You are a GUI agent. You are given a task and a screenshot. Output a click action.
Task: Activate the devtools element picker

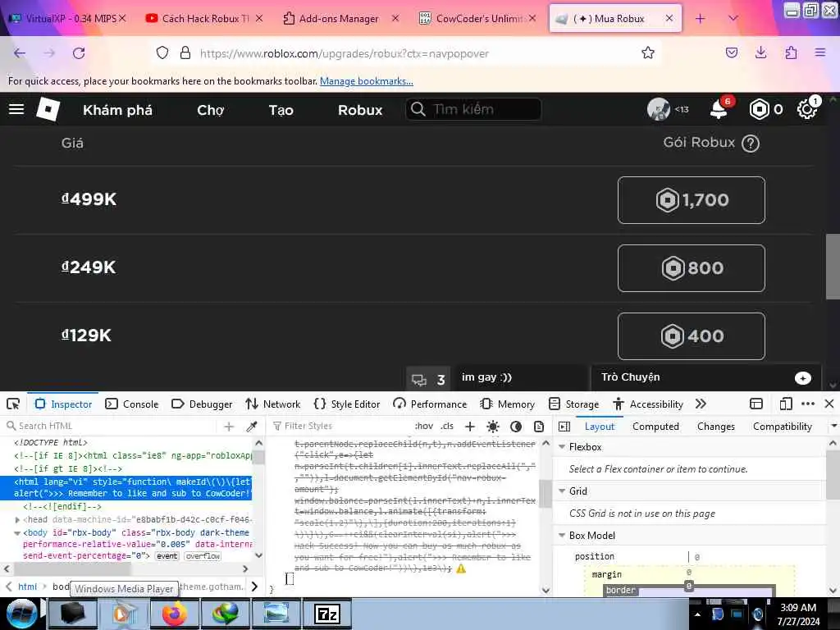tap(13, 404)
